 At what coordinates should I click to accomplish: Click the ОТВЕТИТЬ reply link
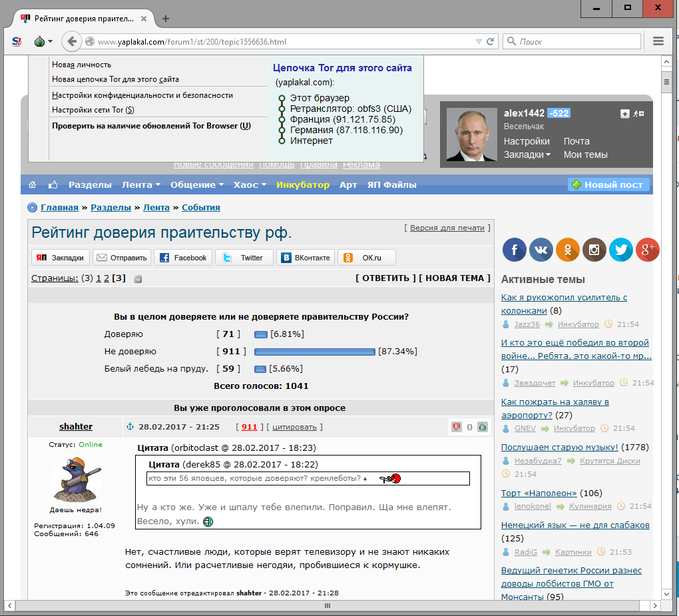point(386,278)
